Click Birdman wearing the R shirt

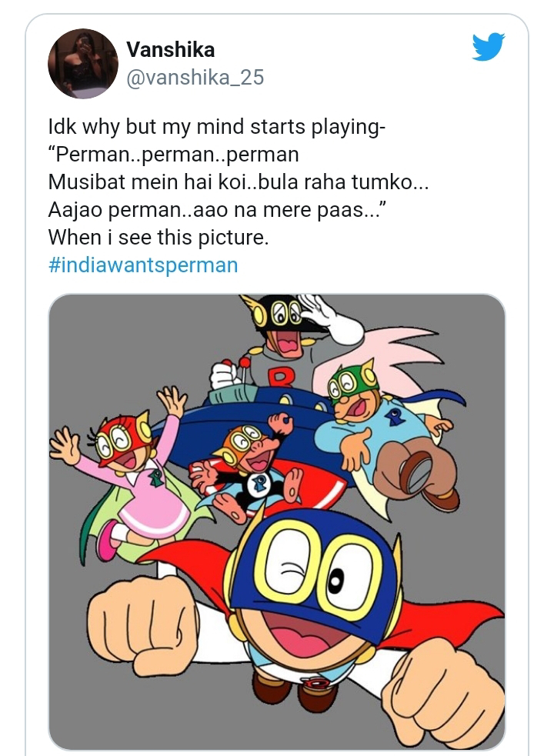(285, 345)
